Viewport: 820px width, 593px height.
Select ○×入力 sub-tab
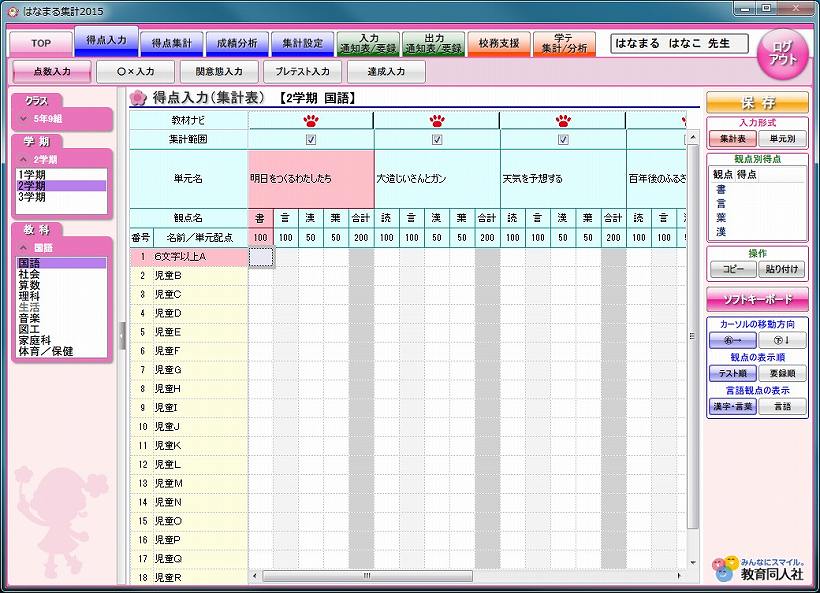pyautogui.click(x=135, y=72)
